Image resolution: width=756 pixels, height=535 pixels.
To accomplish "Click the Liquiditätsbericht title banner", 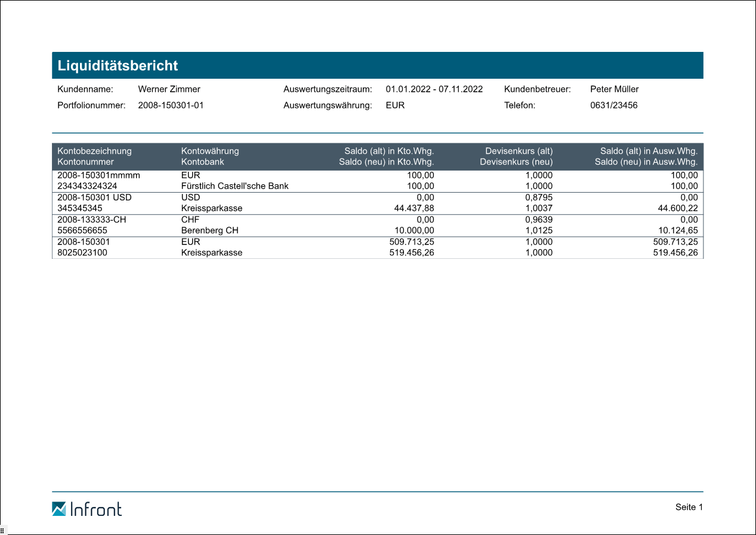I will pyautogui.click(x=377, y=66).
